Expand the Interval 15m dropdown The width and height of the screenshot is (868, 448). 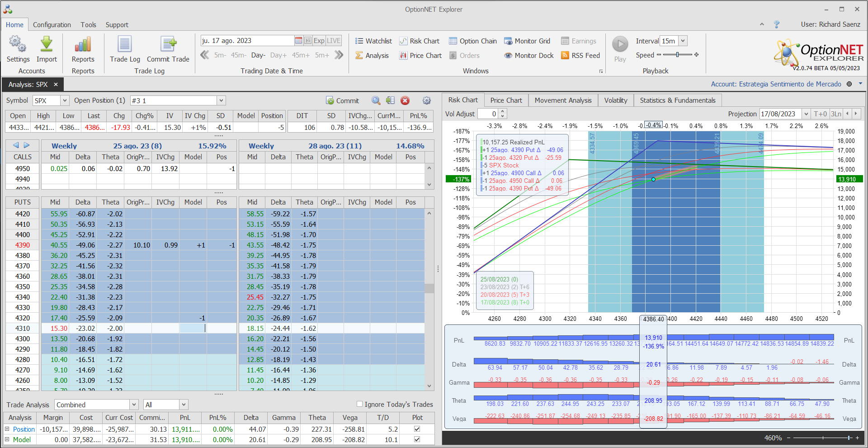point(683,41)
